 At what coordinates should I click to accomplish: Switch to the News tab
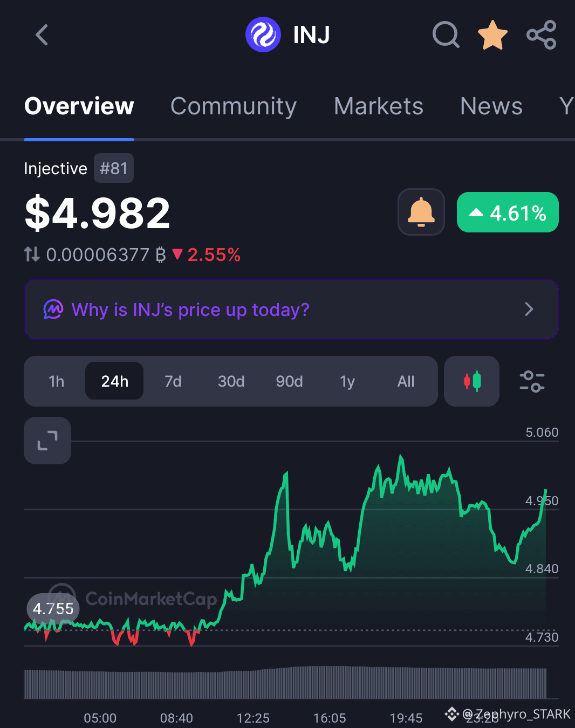pyautogui.click(x=491, y=106)
